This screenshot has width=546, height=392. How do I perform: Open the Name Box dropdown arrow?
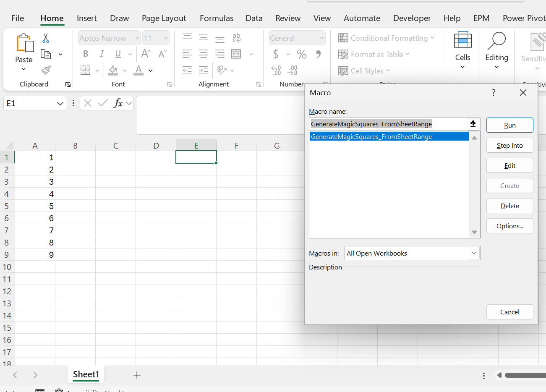pos(60,103)
